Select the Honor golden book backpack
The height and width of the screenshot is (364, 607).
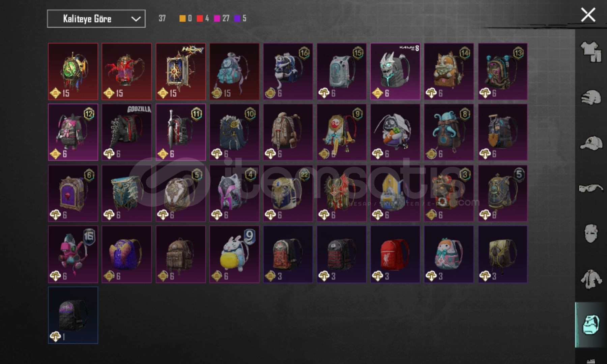pyautogui.click(x=181, y=71)
